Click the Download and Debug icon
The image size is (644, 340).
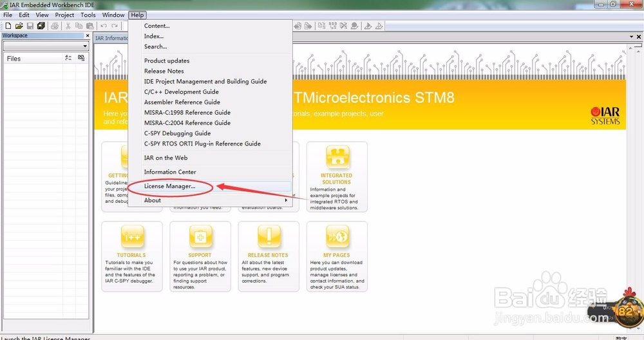[x=368, y=26]
